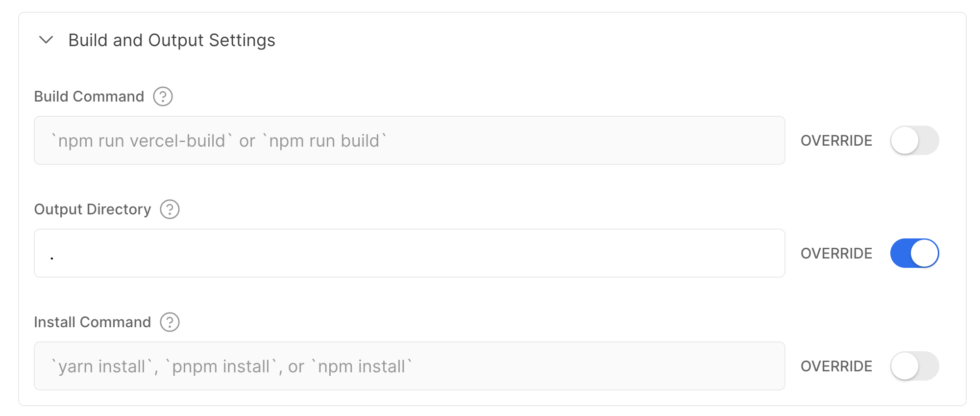
Task: Click the OVERRIDE text beside Install Command
Action: [x=836, y=366]
